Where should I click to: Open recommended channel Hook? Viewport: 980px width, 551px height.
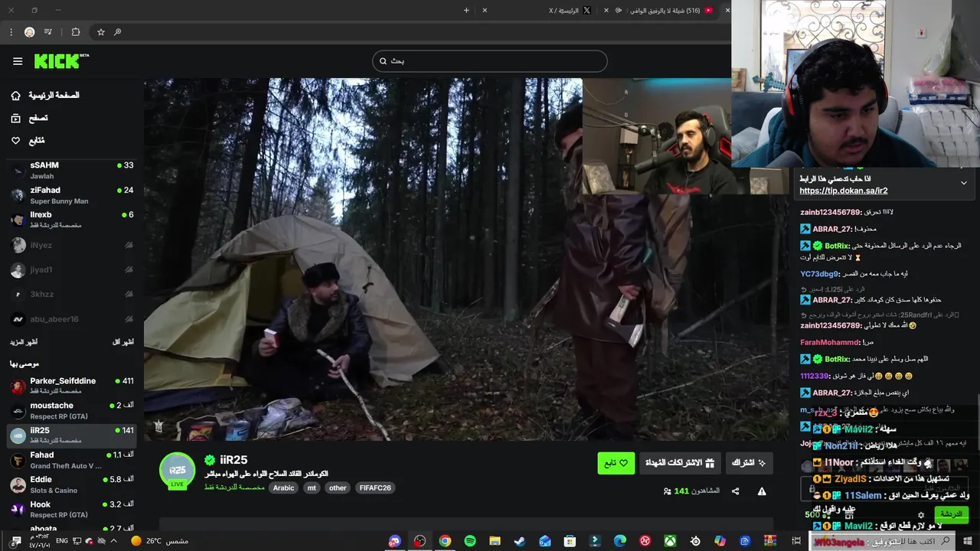[72, 509]
